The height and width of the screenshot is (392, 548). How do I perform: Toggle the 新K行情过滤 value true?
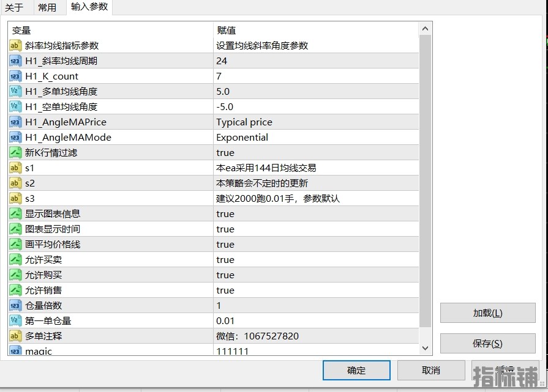coord(316,152)
